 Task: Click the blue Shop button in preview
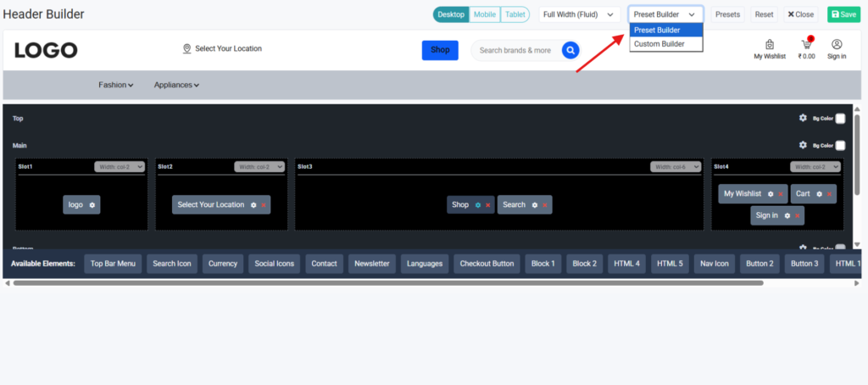tap(440, 50)
